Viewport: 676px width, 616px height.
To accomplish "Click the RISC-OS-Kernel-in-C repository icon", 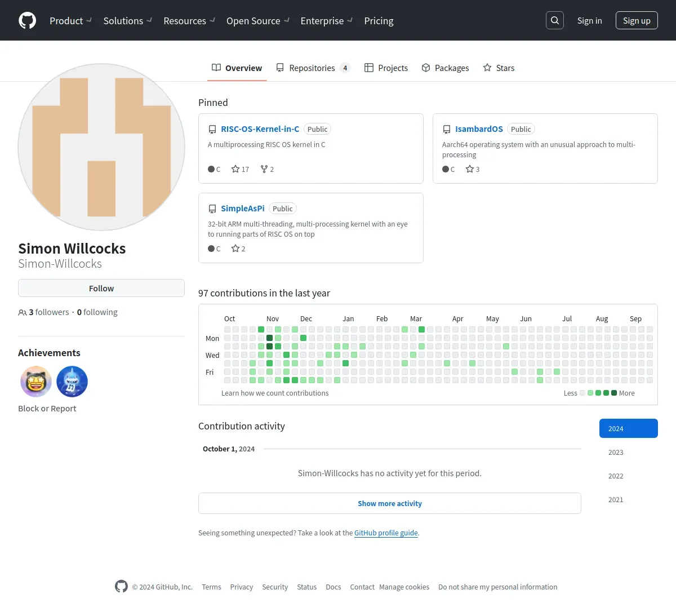I will point(212,130).
